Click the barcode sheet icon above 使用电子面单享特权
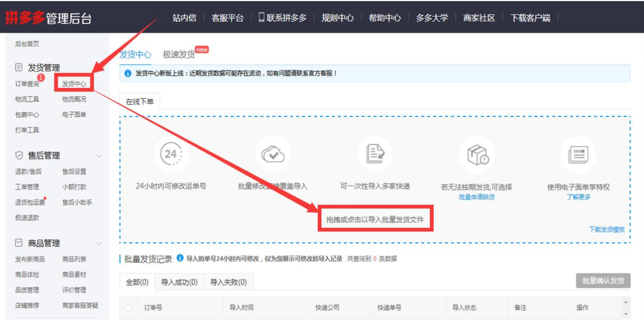This screenshot has height=320, width=644. [578, 154]
